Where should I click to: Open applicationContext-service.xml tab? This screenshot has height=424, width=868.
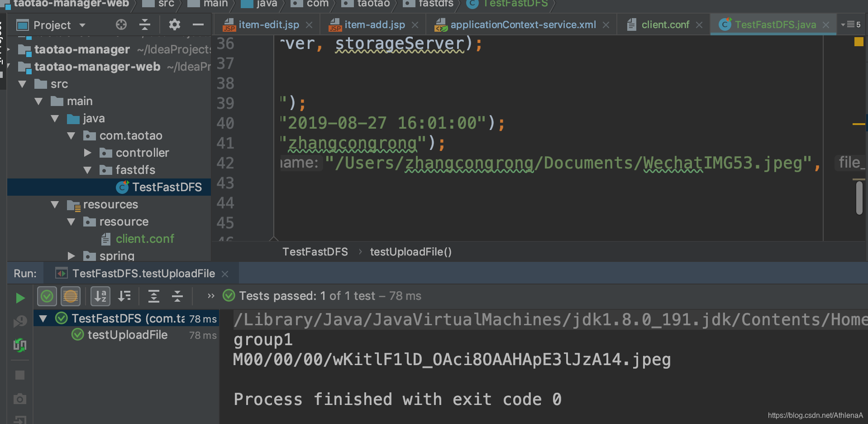523,24
